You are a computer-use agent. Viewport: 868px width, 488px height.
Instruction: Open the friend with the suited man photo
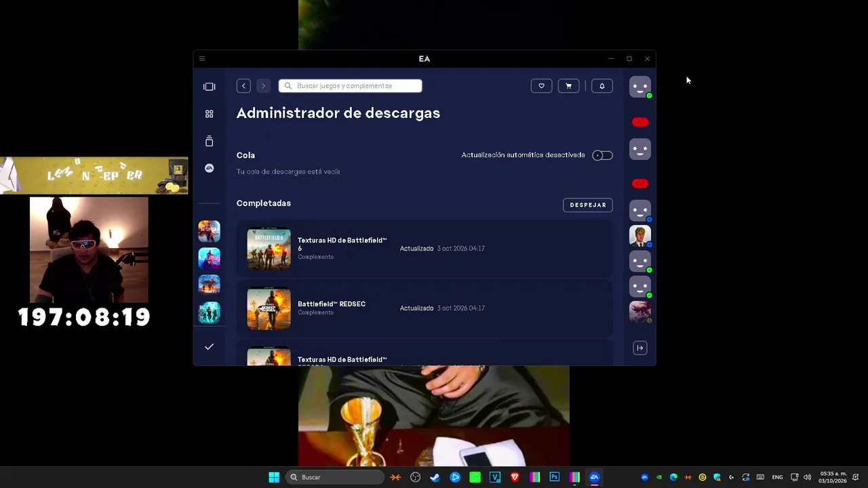(x=639, y=235)
